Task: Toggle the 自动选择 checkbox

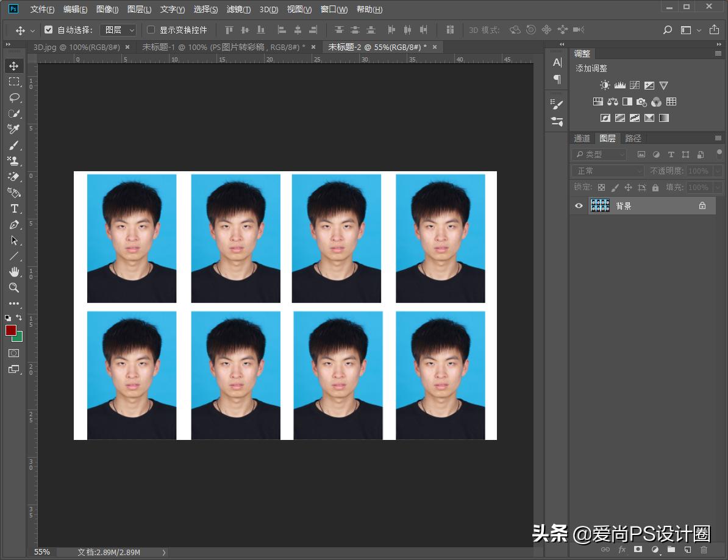Action: [49, 30]
